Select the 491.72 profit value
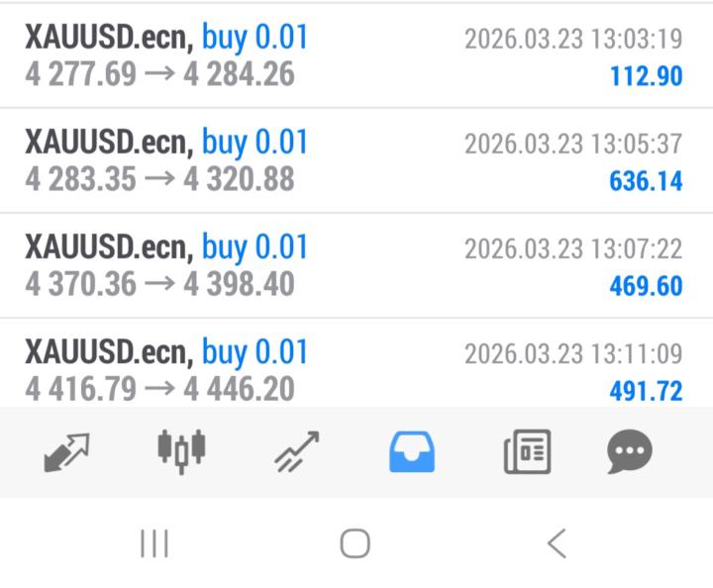Viewport: 713px width, 588px height. point(646,391)
